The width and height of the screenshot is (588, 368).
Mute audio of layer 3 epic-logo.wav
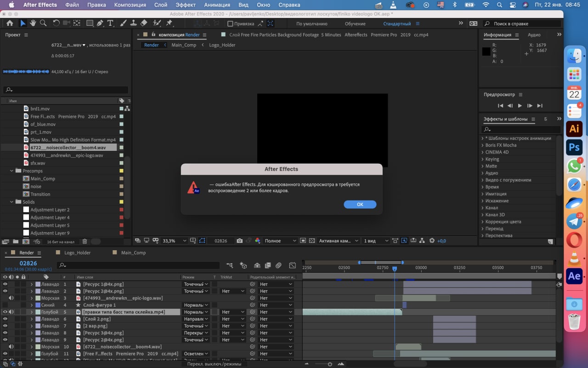click(11, 298)
